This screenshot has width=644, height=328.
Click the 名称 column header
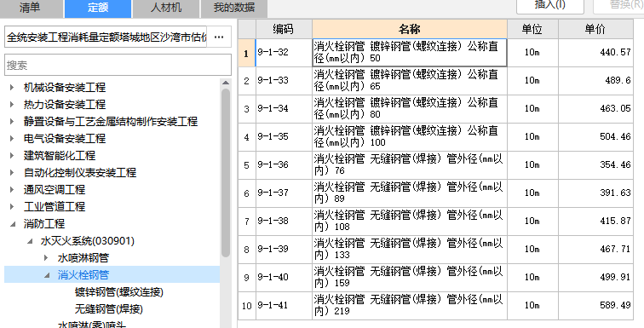(410, 29)
